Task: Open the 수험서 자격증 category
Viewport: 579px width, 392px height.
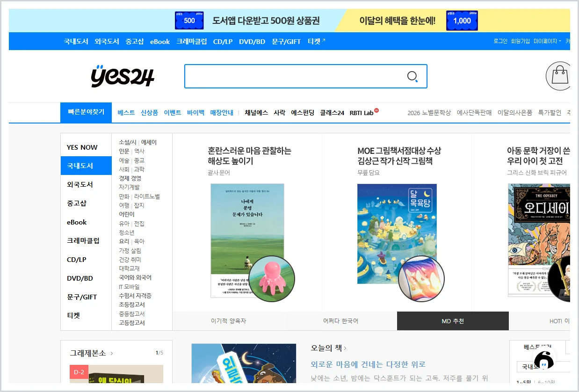Action: [135, 296]
